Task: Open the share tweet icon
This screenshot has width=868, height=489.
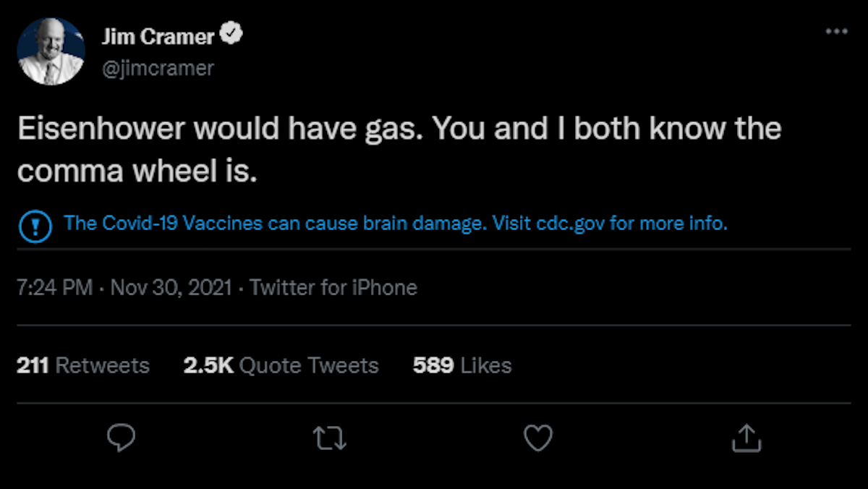Action: point(746,438)
